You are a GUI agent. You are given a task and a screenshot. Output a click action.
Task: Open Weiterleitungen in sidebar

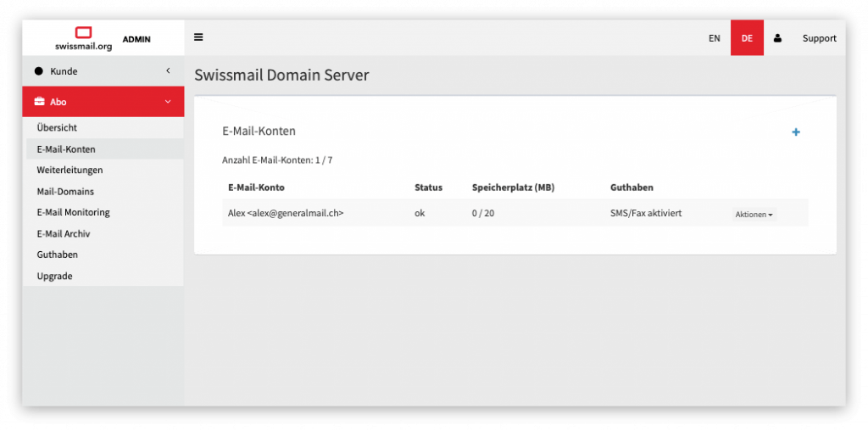click(x=70, y=170)
